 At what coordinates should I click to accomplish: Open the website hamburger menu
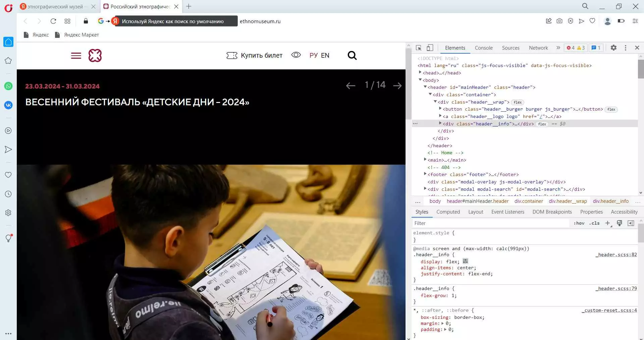(76, 56)
